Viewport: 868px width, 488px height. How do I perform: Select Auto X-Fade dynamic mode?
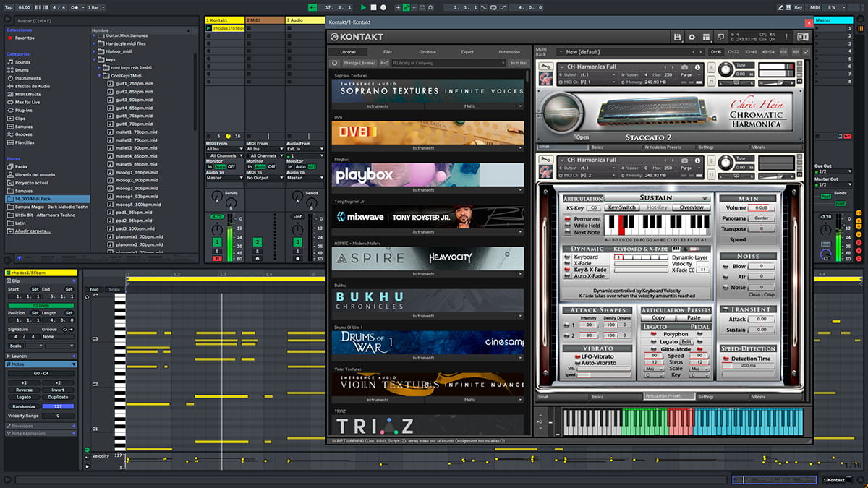(x=587, y=276)
